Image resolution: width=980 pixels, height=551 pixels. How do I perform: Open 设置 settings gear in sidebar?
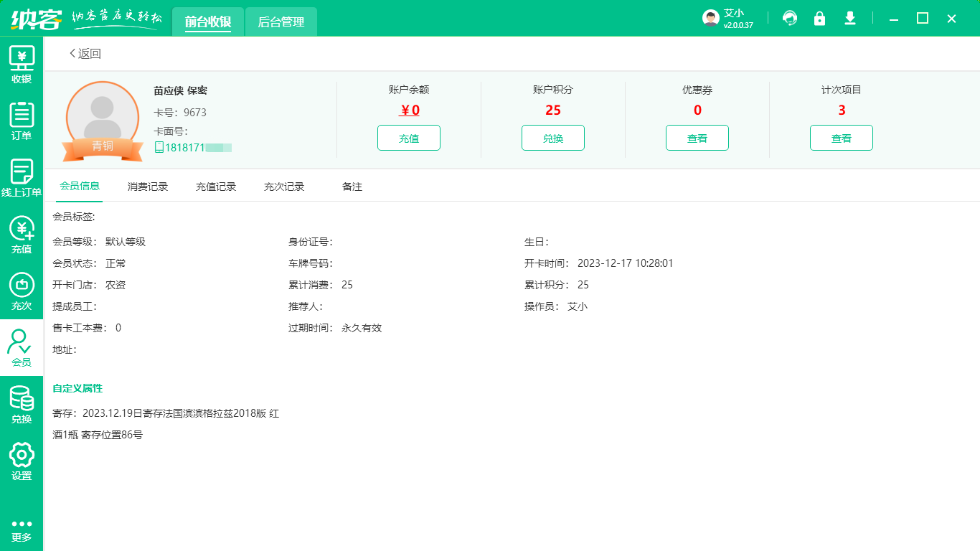coord(22,461)
